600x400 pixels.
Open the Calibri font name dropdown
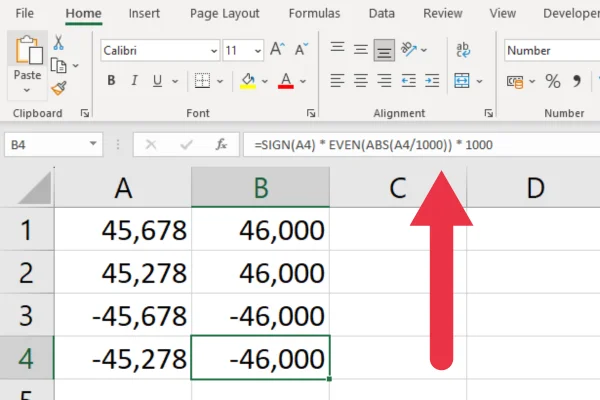coord(214,51)
